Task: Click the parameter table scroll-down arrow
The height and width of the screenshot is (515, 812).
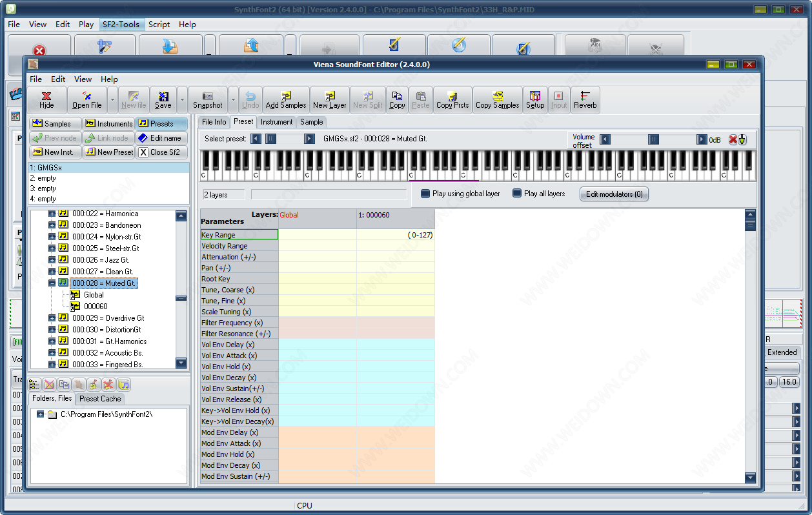Action: [x=750, y=478]
